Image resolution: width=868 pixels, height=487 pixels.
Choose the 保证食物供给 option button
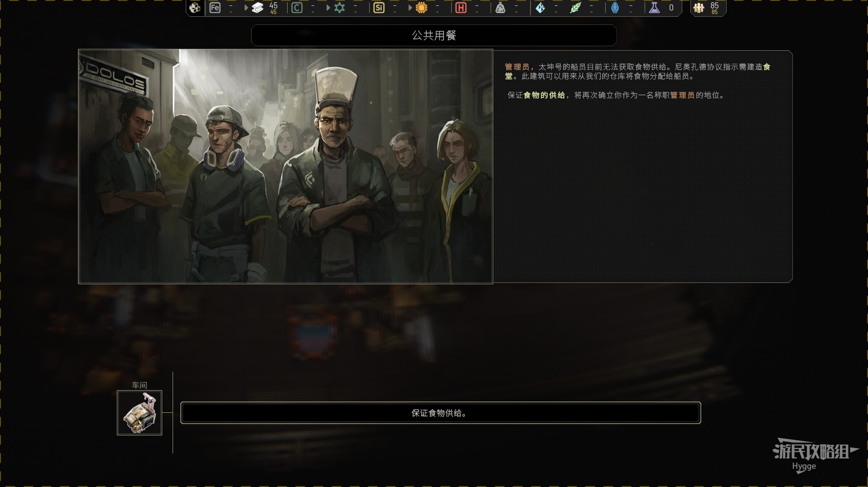pyautogui.click(x=440, y=413)
